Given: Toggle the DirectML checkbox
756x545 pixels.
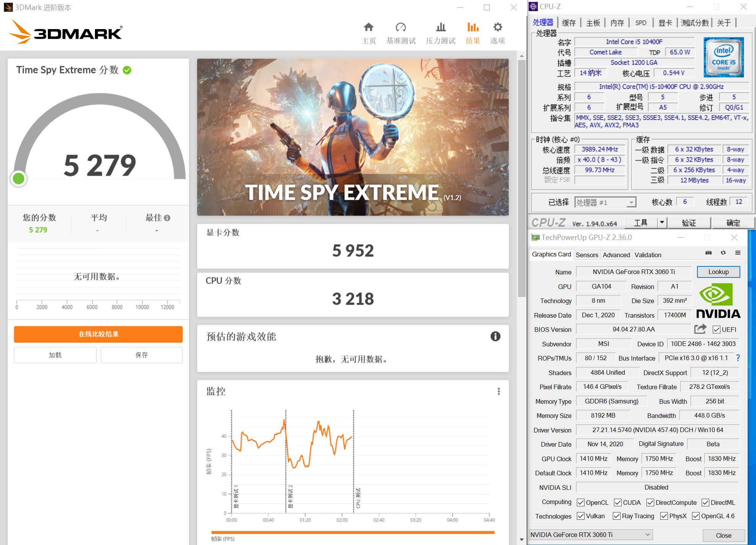Looking at the screenshot, I should [x=705, y=503].
